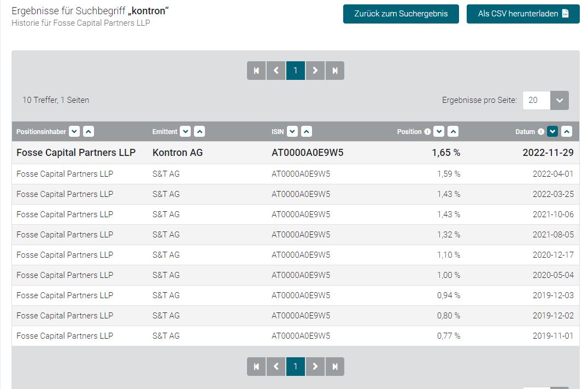The image size is (588, 389).
Task: Click position value 0,77 %
Action: (x=449, y=336)
